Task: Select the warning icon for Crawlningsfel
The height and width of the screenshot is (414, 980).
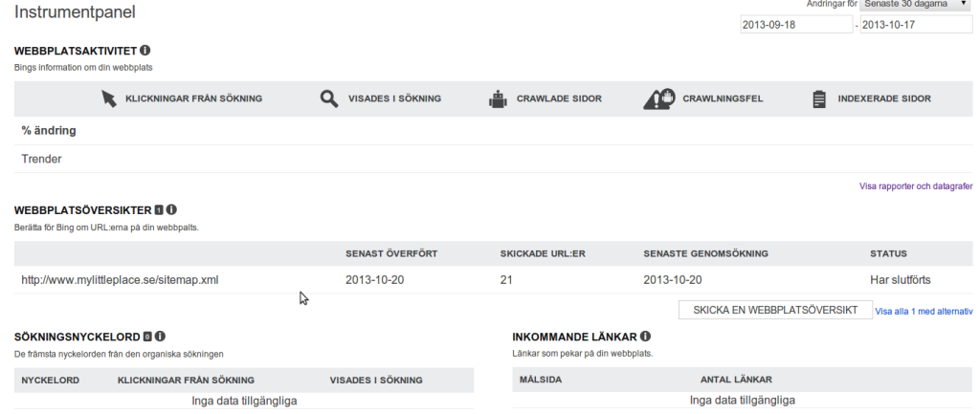Action: [x=659, y=98]
